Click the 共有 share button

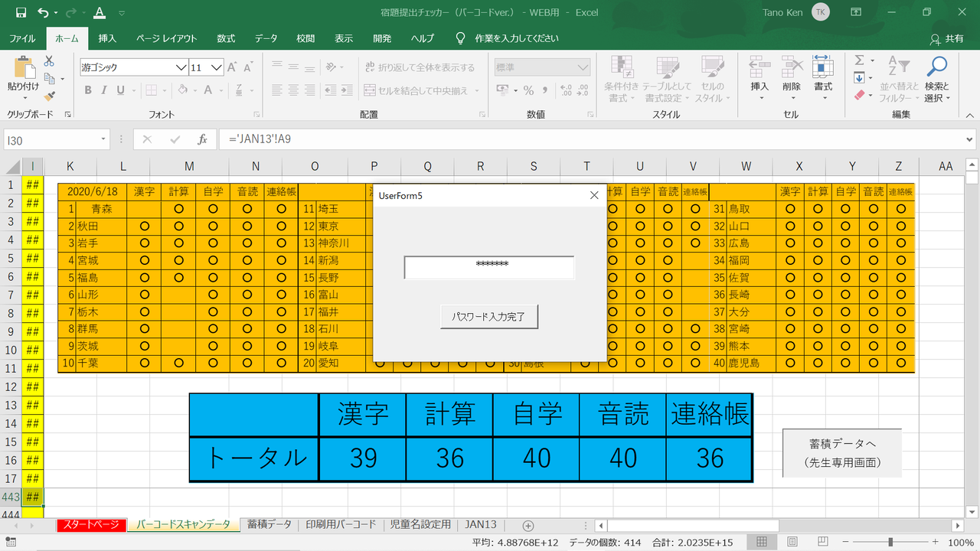pos(947,38)
